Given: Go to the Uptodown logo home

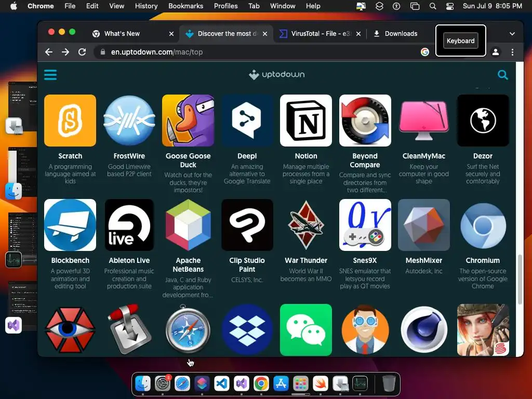Looking at the screenshot, I should pos(276,74).
